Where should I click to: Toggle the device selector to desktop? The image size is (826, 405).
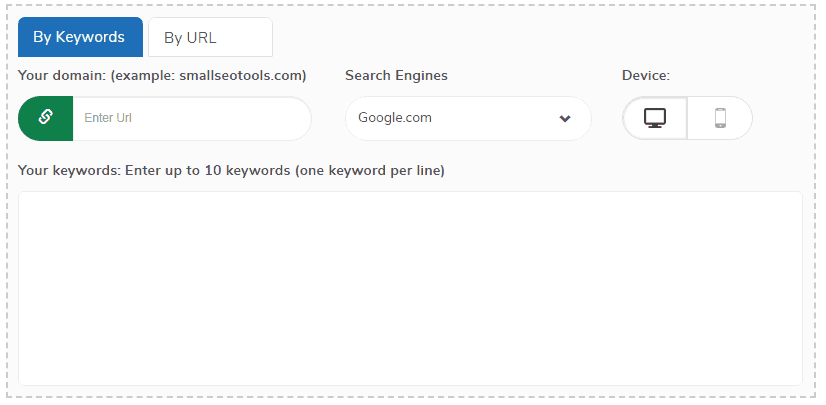point(655,118)
